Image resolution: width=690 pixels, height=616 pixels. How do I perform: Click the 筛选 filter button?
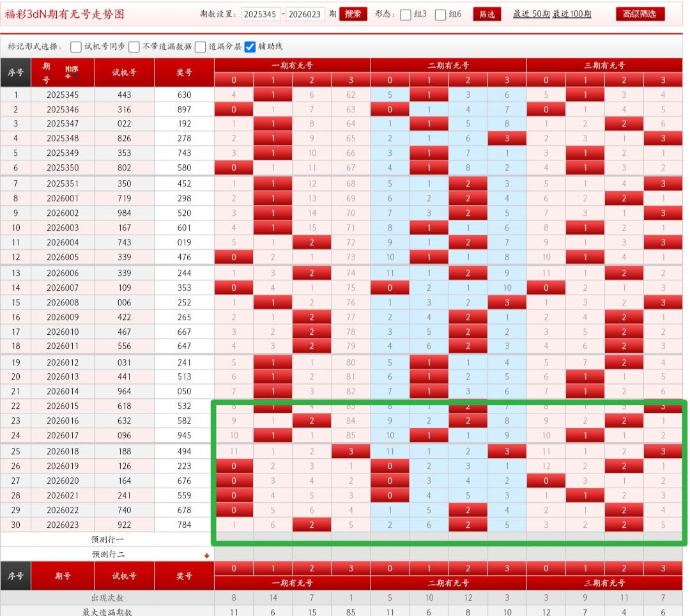pyautogui.click(x=487, y=14)
